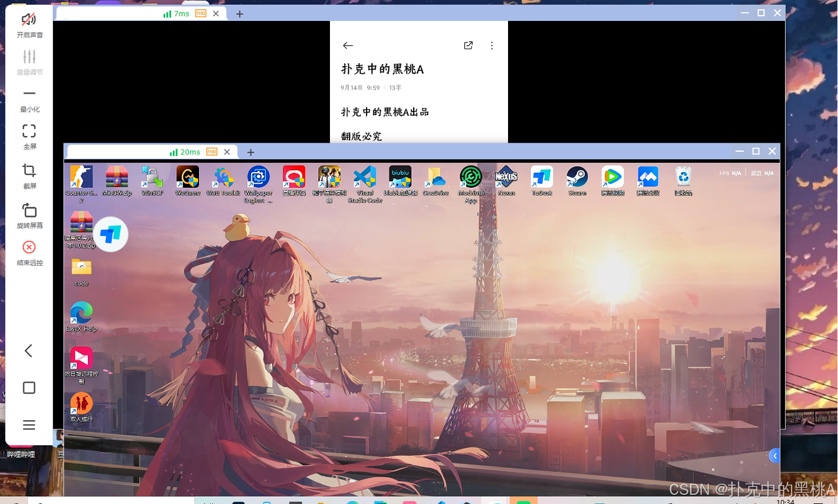Click the note title 扑克中的黑桃A
838x504 pixels.
point(382,69)
